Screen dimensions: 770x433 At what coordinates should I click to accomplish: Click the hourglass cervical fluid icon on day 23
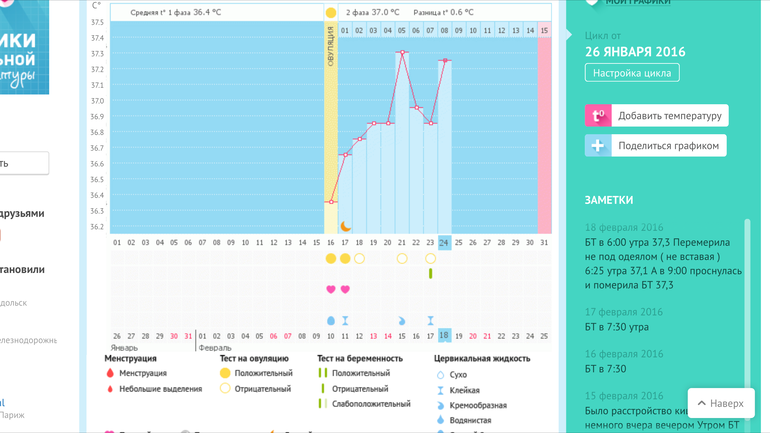coord(431,321)
